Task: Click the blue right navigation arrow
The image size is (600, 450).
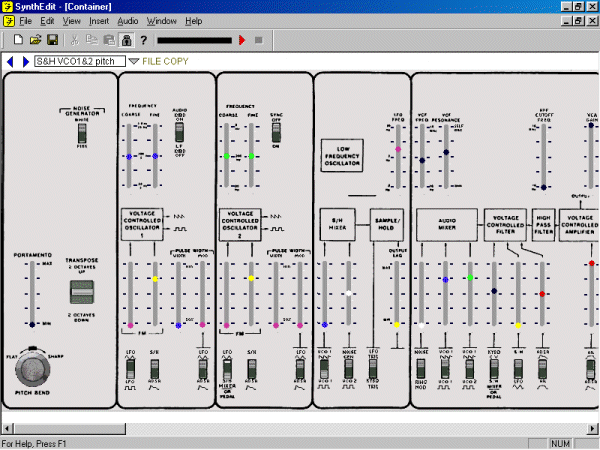Action: click(x=25, y=62)
